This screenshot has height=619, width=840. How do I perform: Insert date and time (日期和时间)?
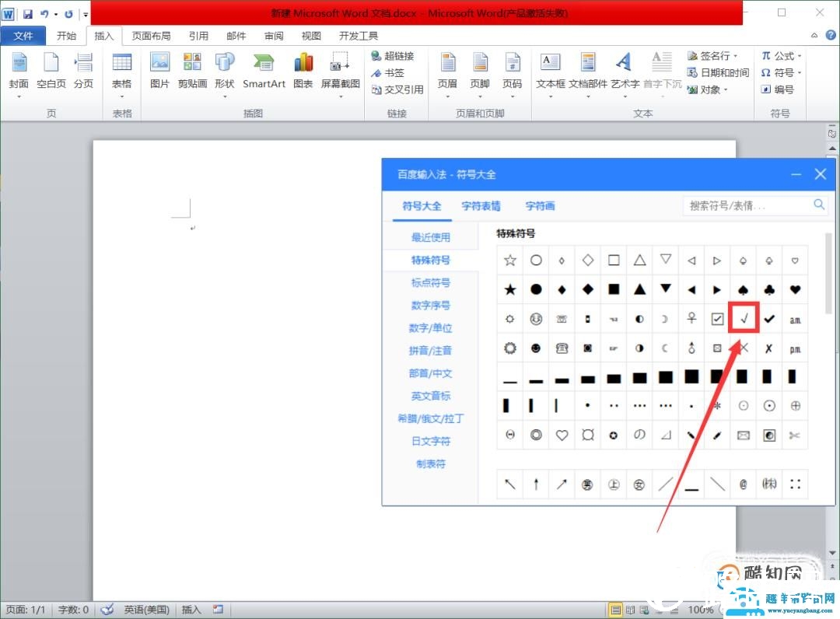click(x=719, y=72)
